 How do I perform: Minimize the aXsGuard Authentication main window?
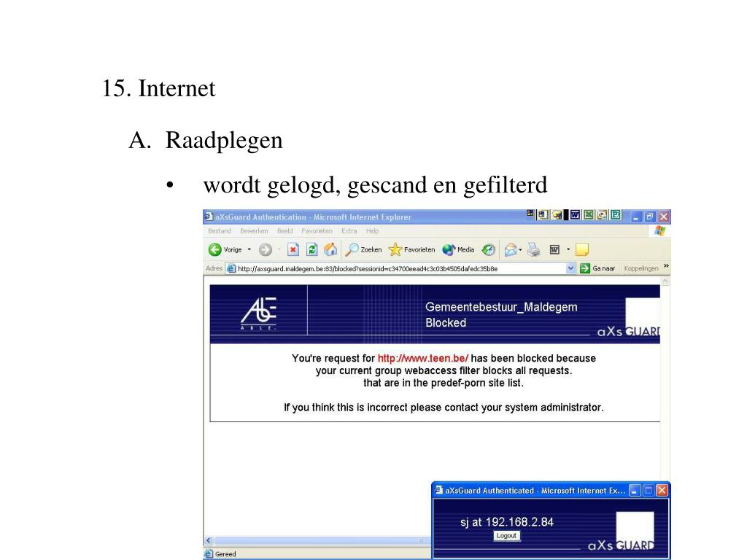(x=635, y=217)
